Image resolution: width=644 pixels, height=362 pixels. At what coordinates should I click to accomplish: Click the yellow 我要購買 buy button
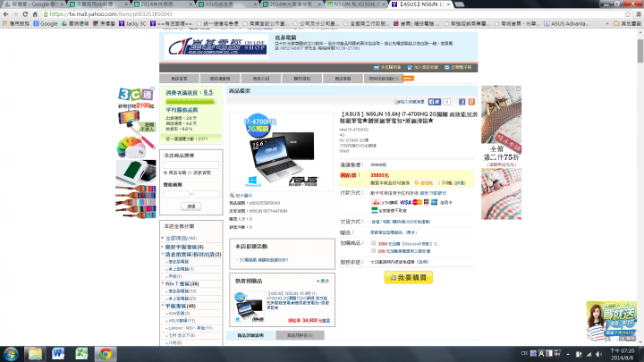click(409, 277)
